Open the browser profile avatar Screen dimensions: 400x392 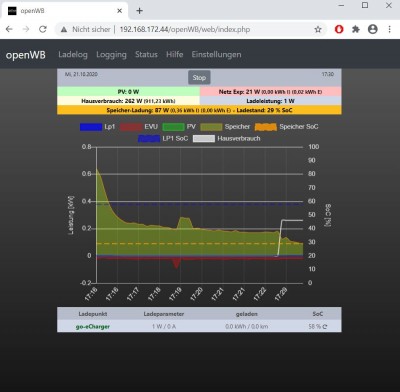(373, 29)
